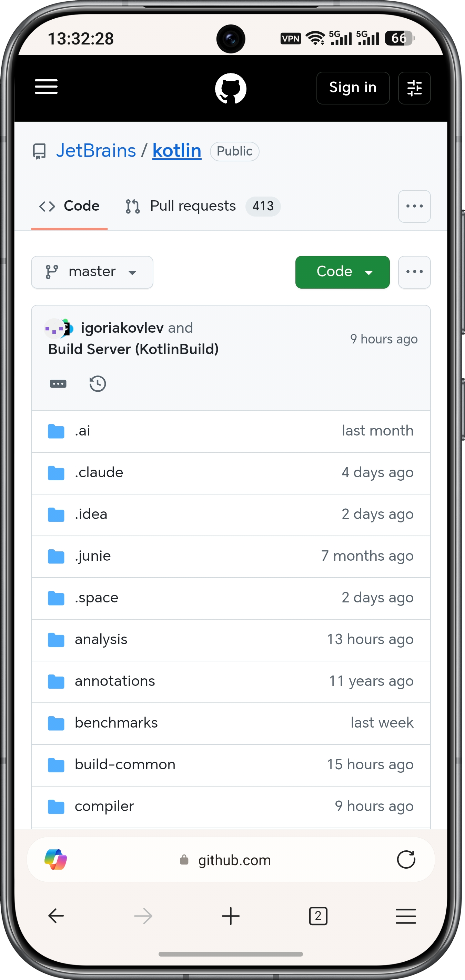Viewport: 465px width, 980px height.
Task: Open the .ai folder icon
Action: point(56,431)
